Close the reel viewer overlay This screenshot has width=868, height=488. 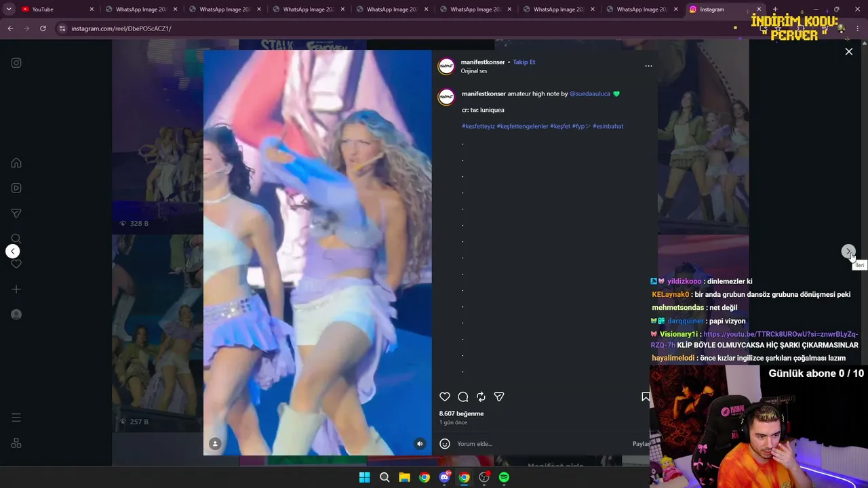tap(848, 52)
